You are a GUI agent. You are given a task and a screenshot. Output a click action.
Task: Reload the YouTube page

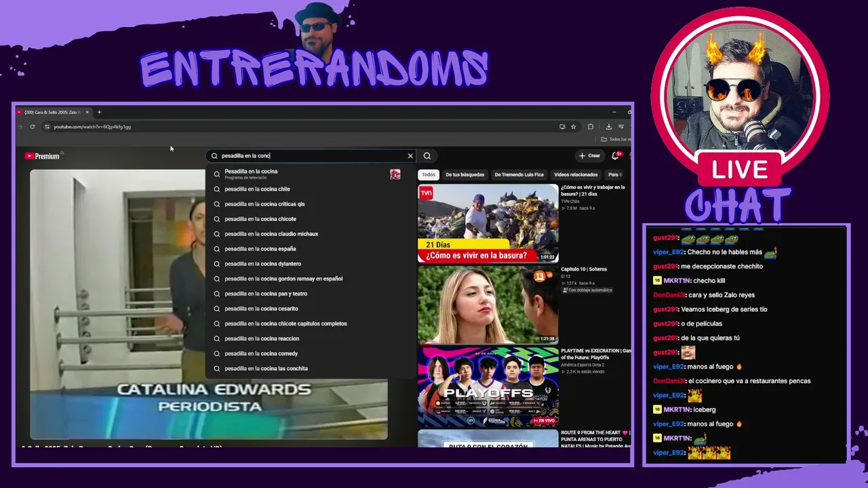tap(32, 127)
